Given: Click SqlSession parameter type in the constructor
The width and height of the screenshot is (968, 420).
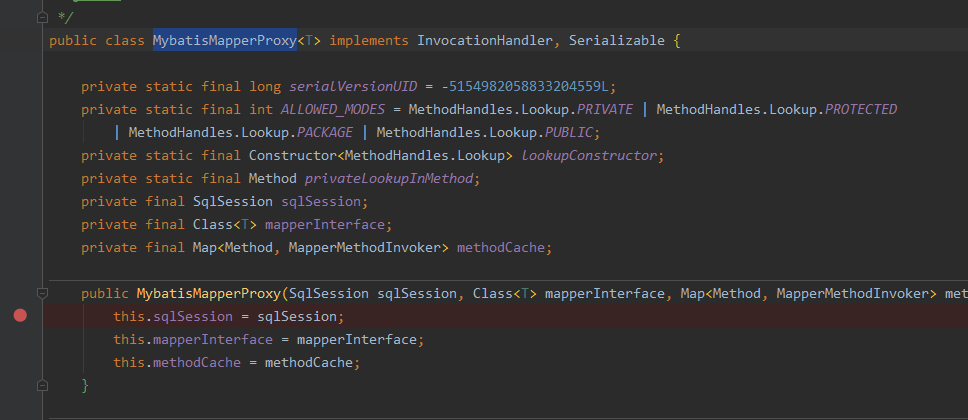Looking at the screenshot, I should (329, 293).
